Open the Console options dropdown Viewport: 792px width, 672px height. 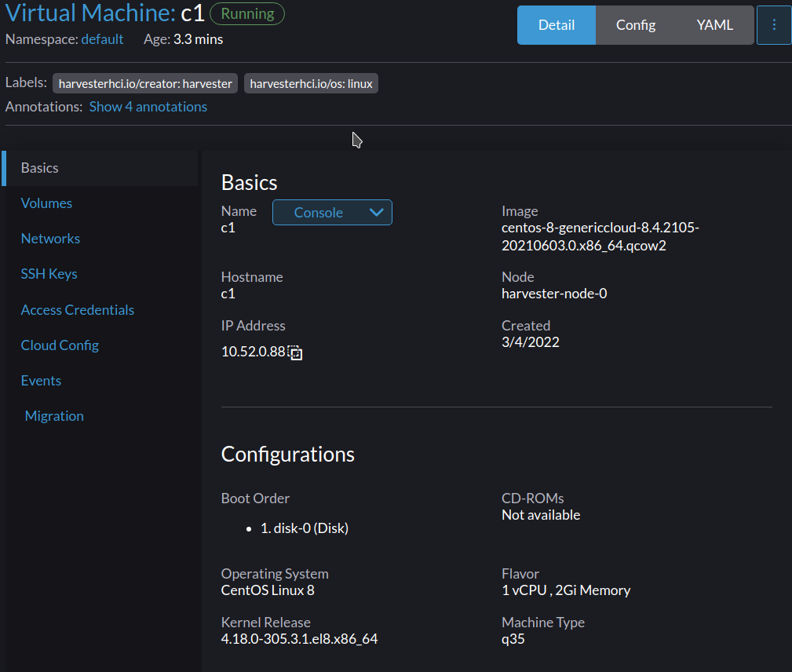point(332,212)
